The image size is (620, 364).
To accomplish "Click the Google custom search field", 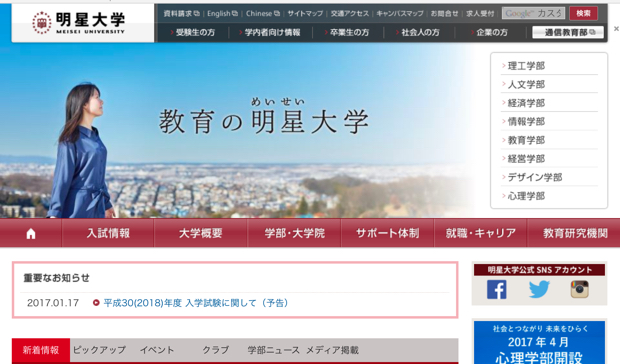I will [533, 13].
